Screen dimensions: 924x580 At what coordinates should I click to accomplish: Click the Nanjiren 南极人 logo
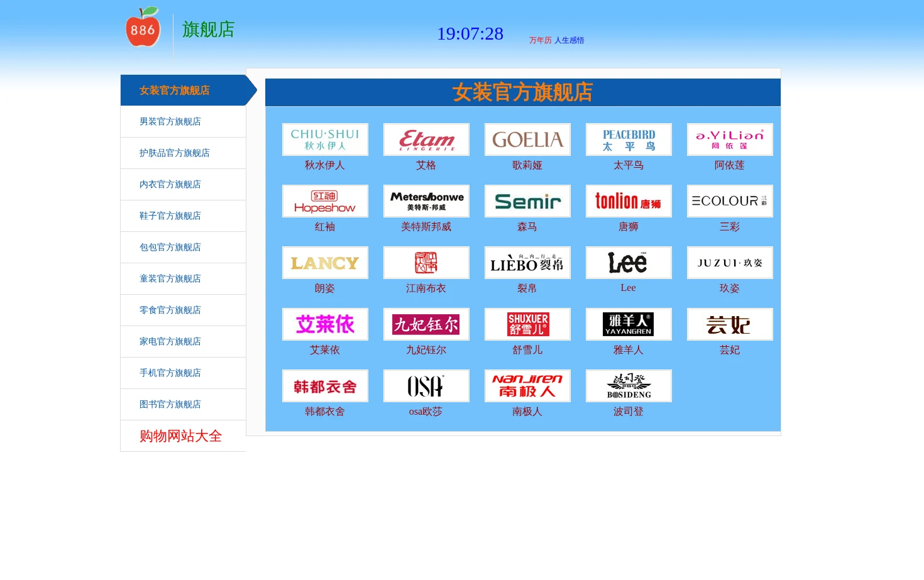[527, 386]
